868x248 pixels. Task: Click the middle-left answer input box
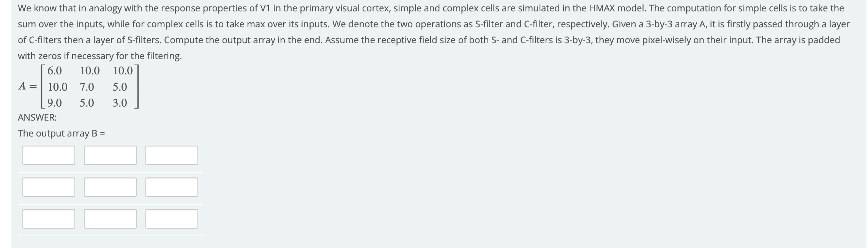click(x=49, y=187)
